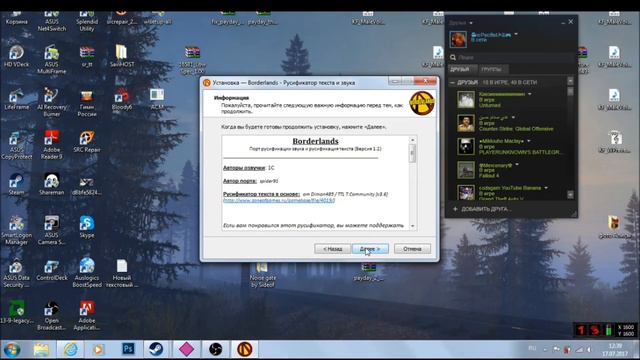Screen dimensions: 640x360
Task: Open Windows Explorer from the taskbar
Action: pos(41,349)
